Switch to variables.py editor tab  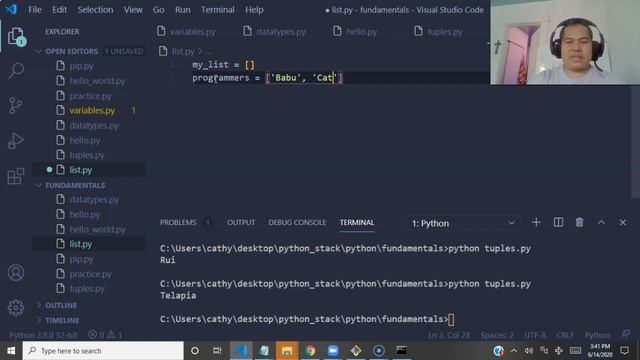[187, 32]
